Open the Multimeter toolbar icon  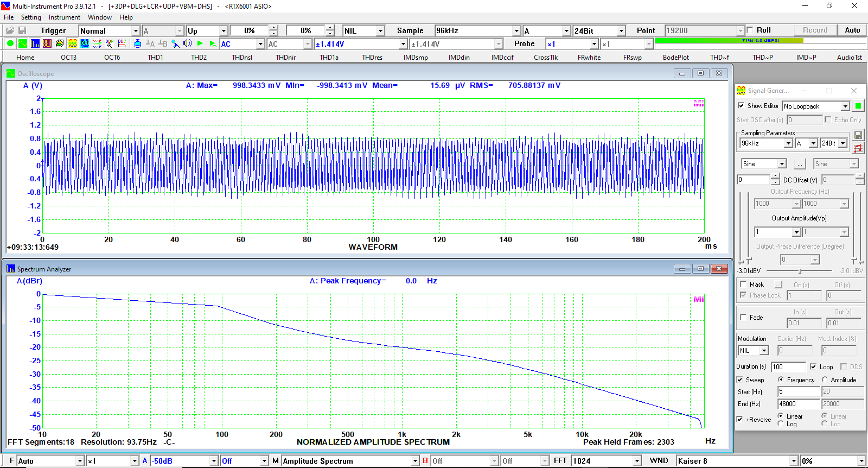coord(47,44)
